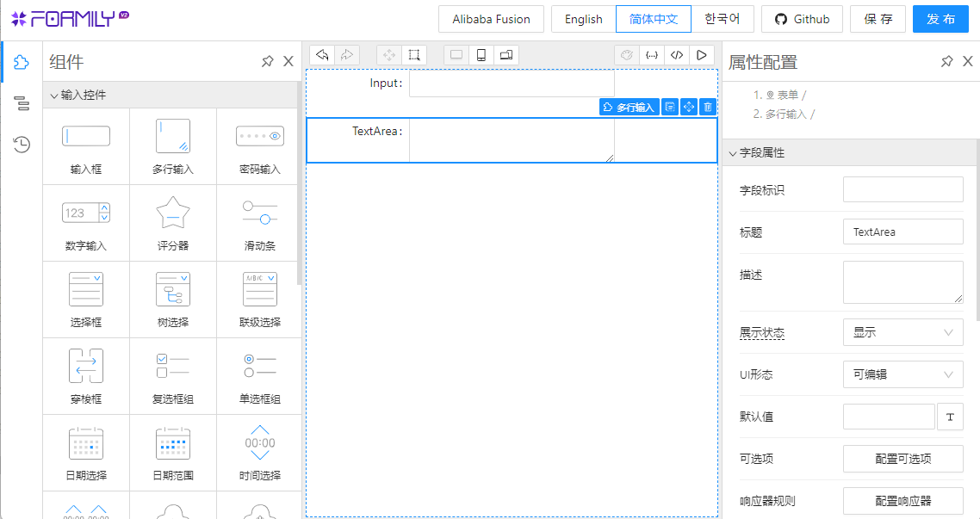The width and height of the screenshot is (980, 519).
Task: Switch to mobile screen preview
Action: [481, 55]
